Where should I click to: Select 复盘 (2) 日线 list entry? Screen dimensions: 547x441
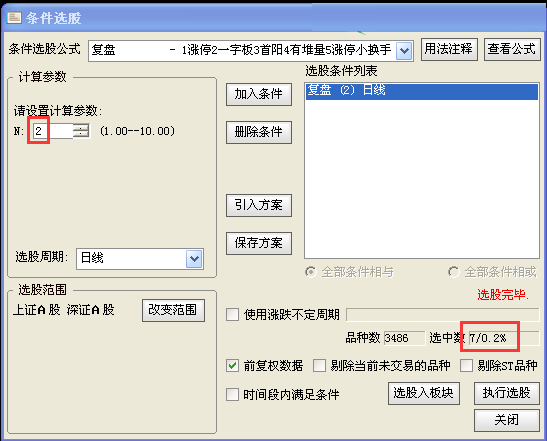coord(422,91)
